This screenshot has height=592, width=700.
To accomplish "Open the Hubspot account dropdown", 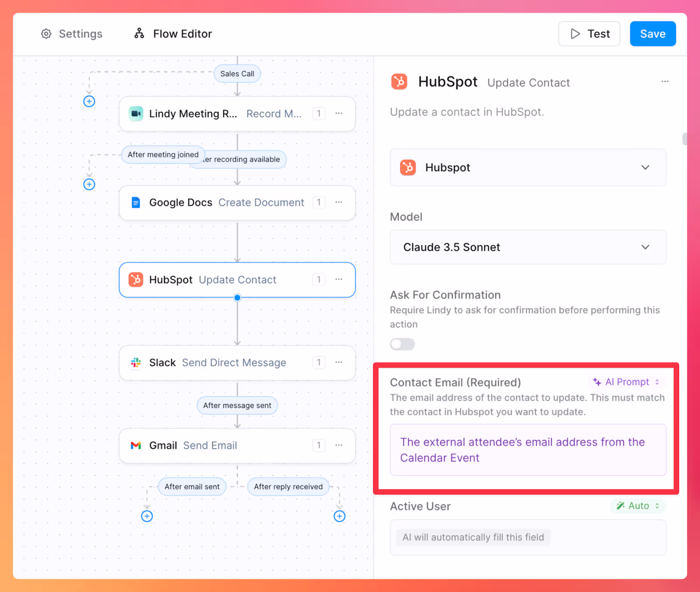I will coord(528,168).
